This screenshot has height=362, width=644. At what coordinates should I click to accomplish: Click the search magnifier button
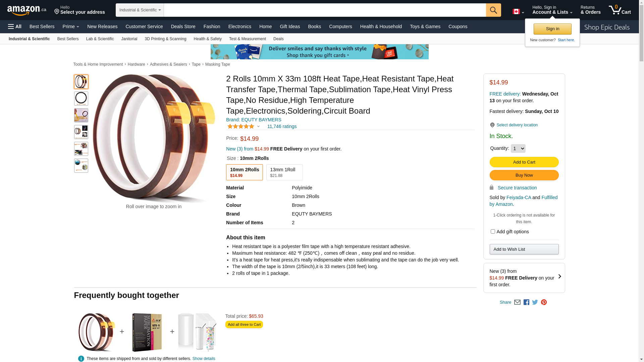493,10
